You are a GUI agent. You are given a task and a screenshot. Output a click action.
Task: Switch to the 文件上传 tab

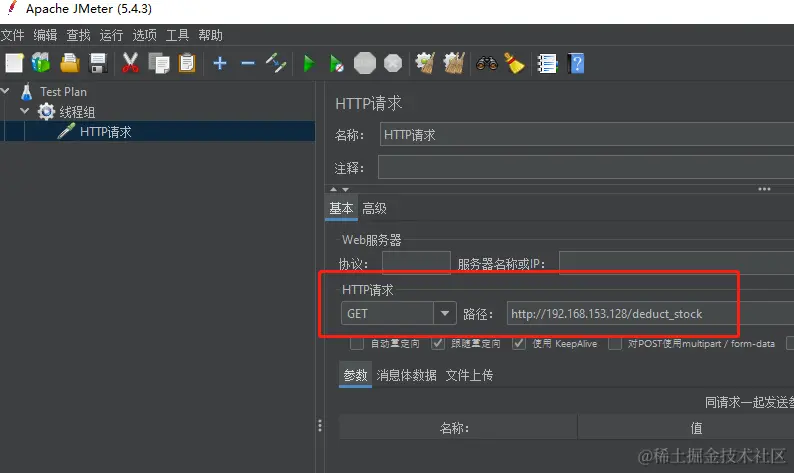tap(469, 375)
